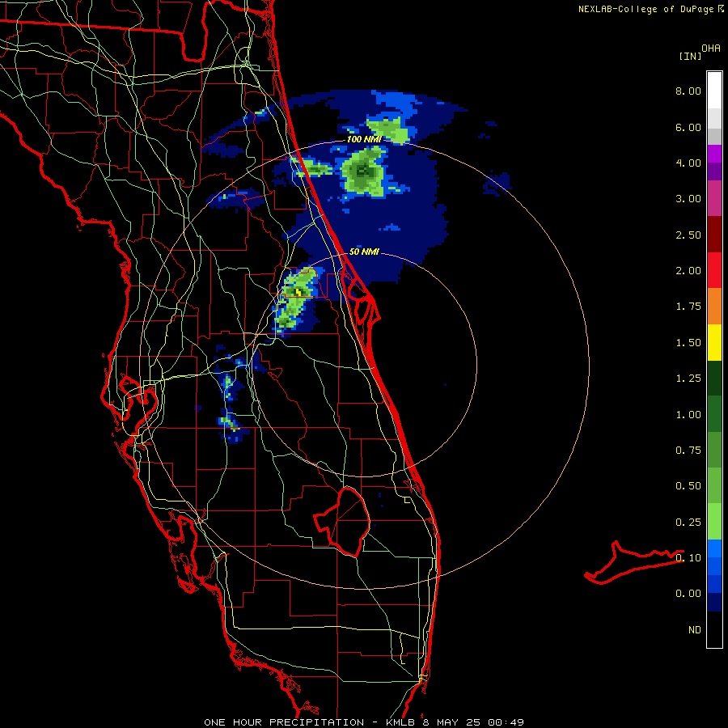Image resolution: width=728 pixels, height=728 pixels.
Task: Select the bright red legend swatch
Action: 714,270
